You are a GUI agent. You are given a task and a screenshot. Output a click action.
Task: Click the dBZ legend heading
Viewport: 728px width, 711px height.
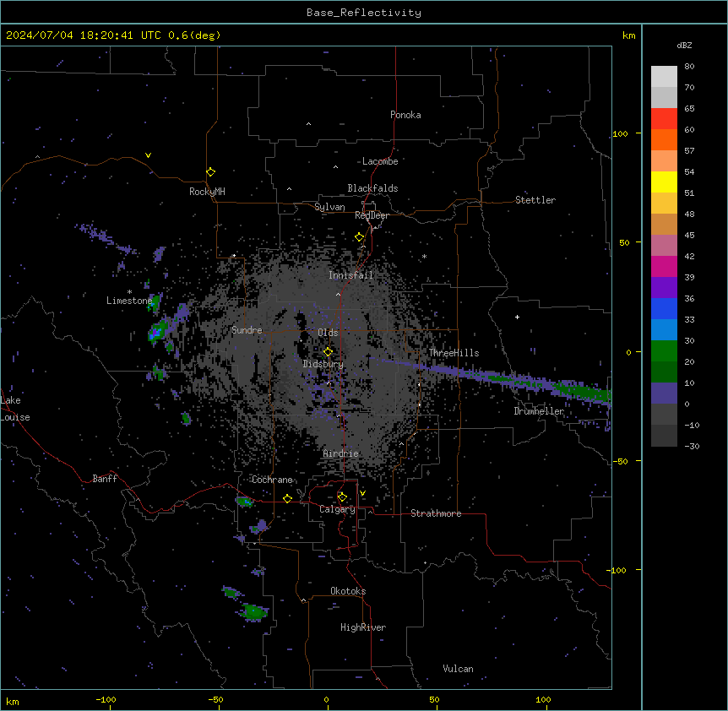[x=684, y=45]
